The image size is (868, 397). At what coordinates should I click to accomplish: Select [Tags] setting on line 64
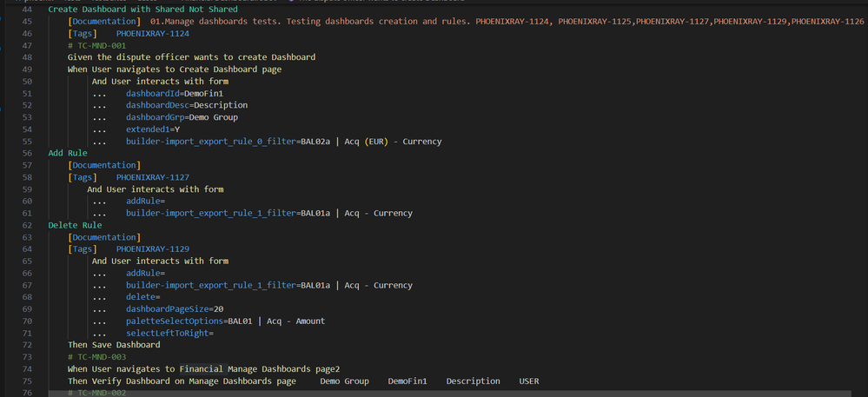click(x=82, y=249)
